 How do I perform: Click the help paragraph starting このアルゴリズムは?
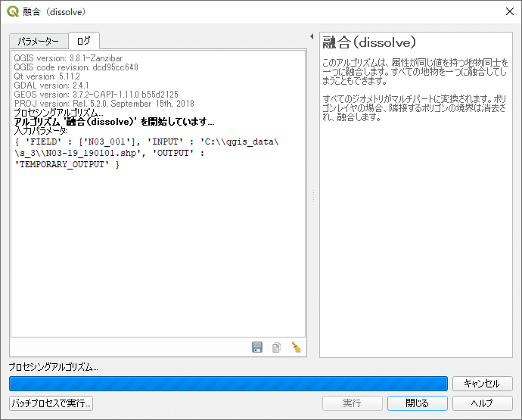pos(415,72)
